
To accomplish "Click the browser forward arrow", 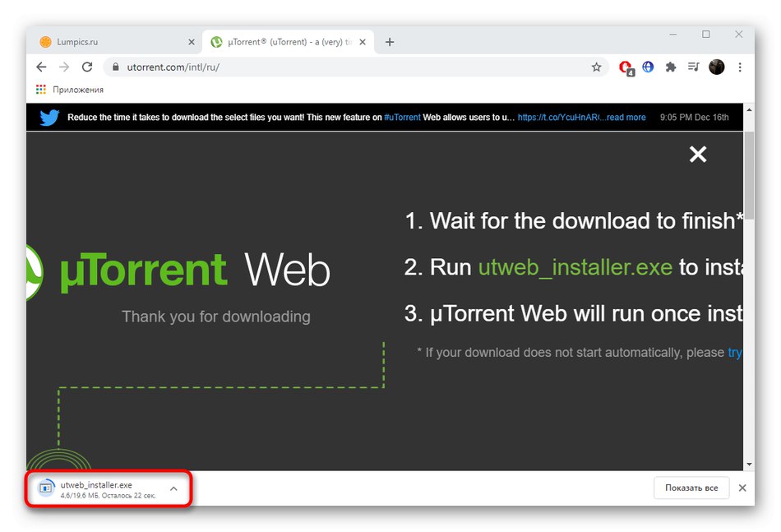I will (x=64, y=67).
